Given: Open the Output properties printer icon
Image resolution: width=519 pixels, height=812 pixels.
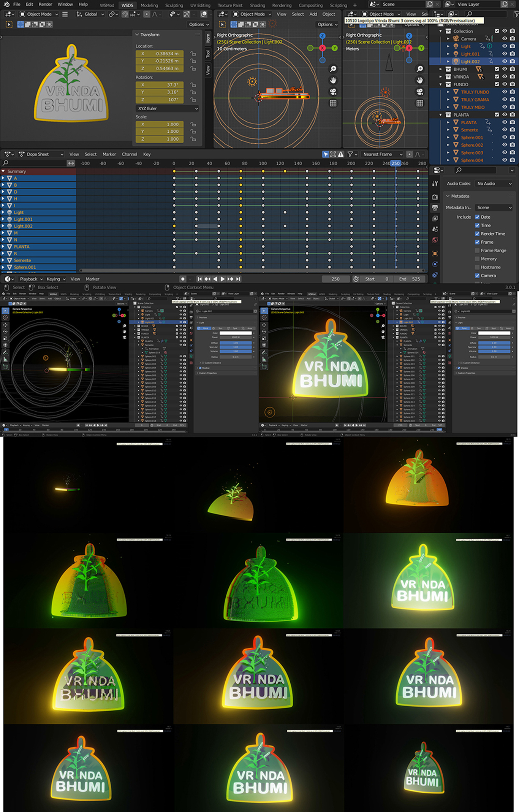Looking at the screenshot, I should [x=435, y=208].
